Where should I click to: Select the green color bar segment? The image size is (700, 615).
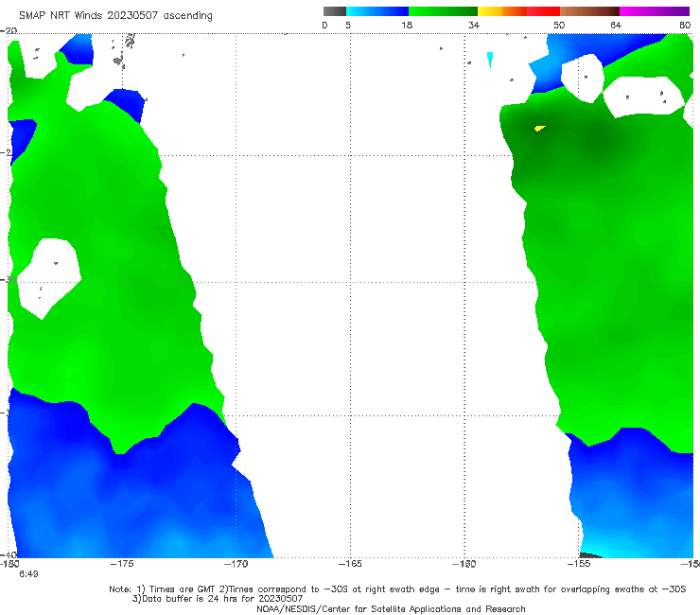443,11
